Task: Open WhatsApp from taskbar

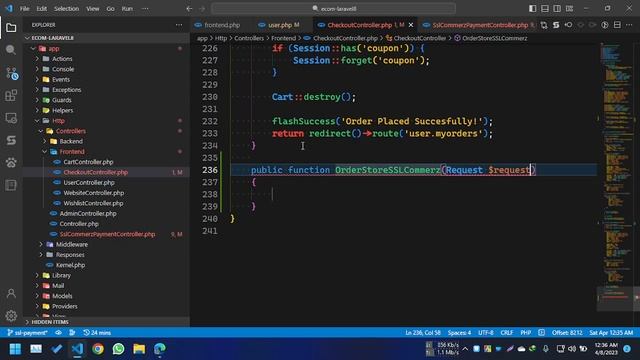Action: 118,349
